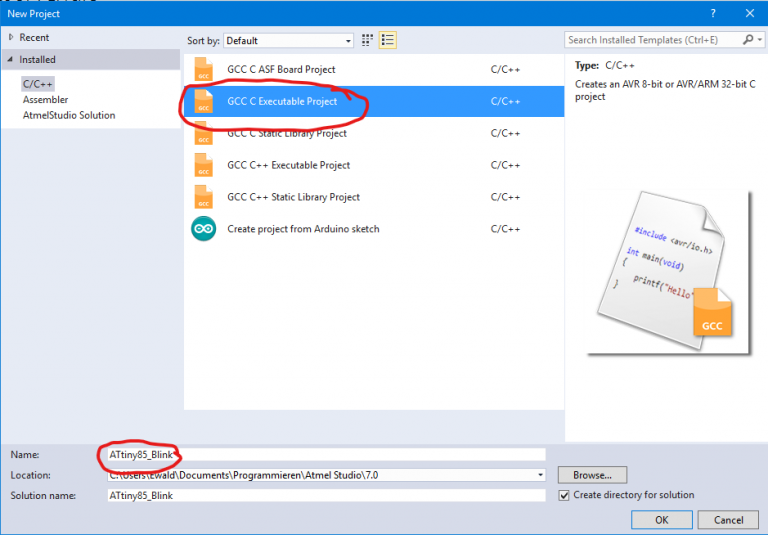The image size is (768, 535).
Task: Toggle Create directory for solution checkbox
Action: pos(565,495)
